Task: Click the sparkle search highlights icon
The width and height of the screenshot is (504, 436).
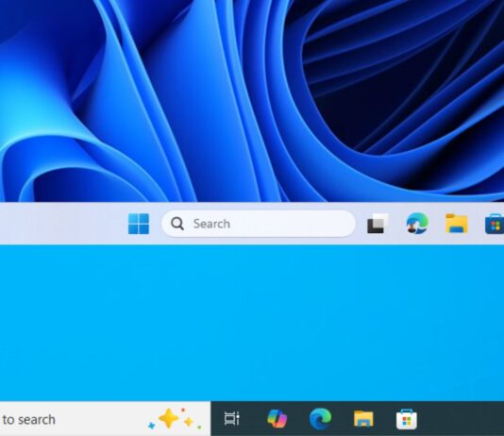Action: click(x=176, y=419)
